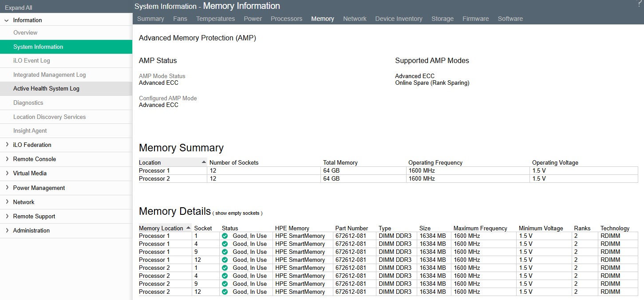
Task: Sort by Operating Frequency column
Action: click(x=435, y=162)
